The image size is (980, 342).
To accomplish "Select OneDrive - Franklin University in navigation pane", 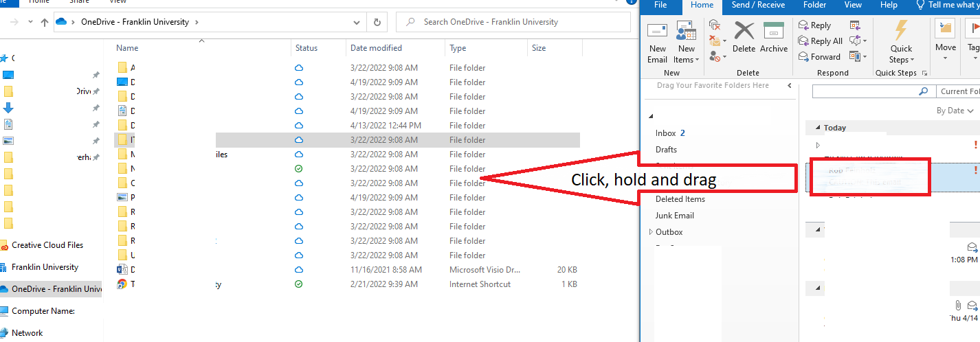I will pos(51,289).
